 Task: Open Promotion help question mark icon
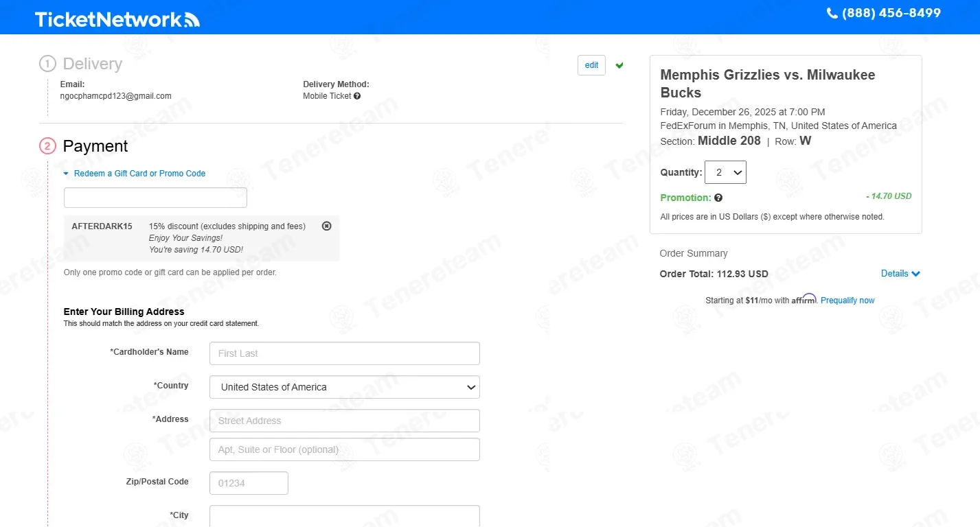(718, 198)
